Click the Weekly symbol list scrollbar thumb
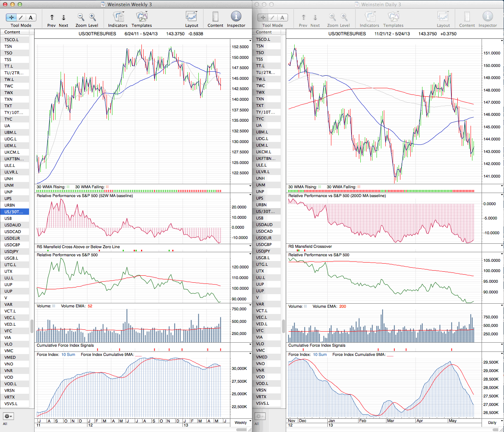 coord(32,326)
